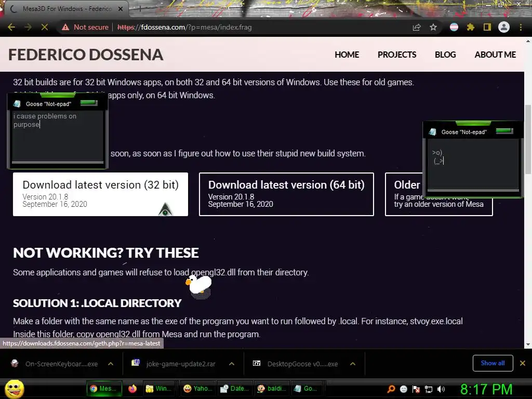Click the round white face tray icon
This screenshot has width=532, height=399.
(x=403, y=389)
